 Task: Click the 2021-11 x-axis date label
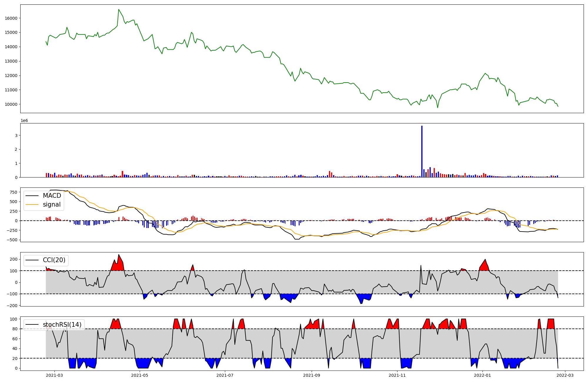397,375
